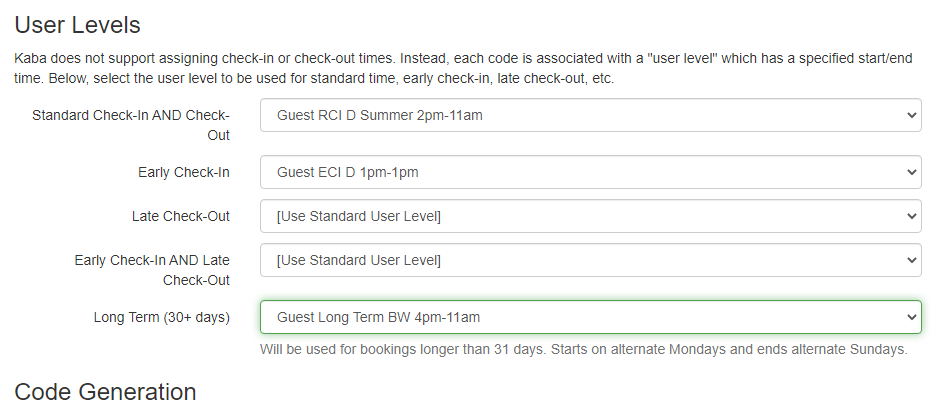The height and width of the screenshot is (402, 946).
Task: Open the Early Check-In user level dropdown
Action: [x=590, y=172]
